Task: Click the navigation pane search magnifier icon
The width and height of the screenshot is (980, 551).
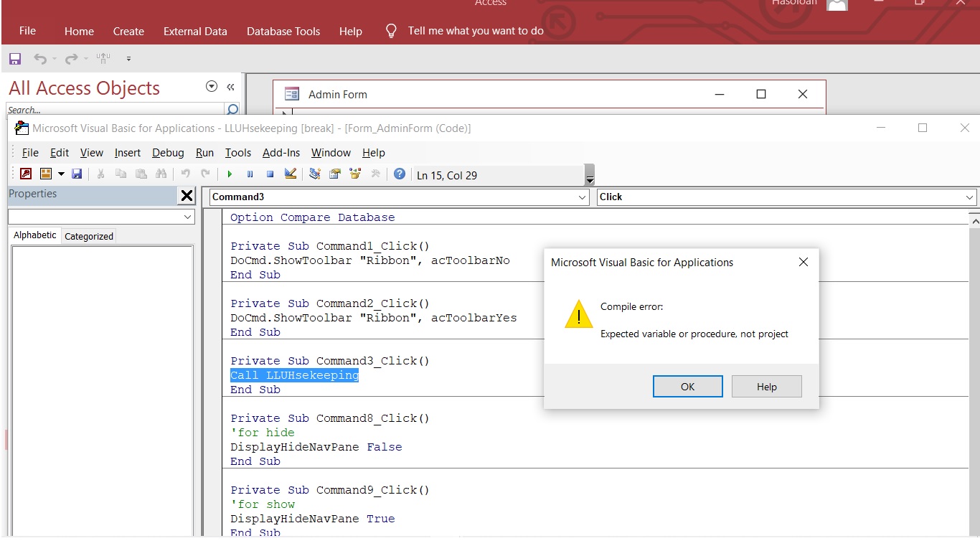Action: (x=232, y=109)
